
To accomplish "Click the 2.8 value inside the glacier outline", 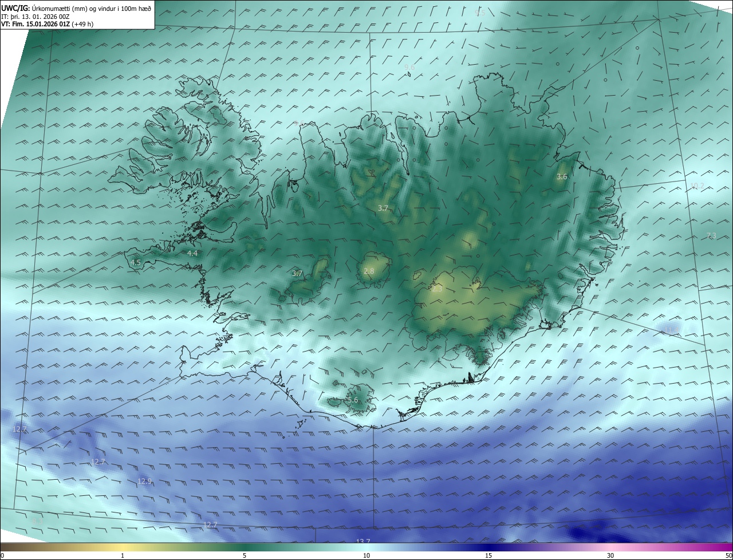I will click(369, 271).
